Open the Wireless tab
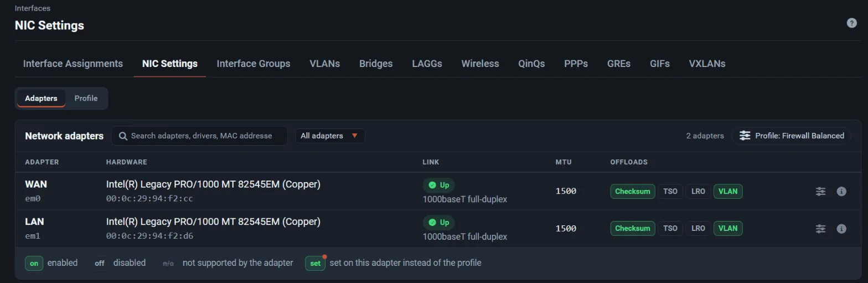The image size is (868, 283). [480, 64]
